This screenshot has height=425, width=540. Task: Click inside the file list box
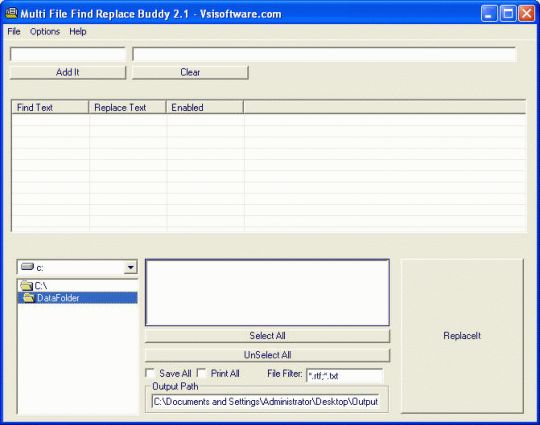[x=268, y=292]
